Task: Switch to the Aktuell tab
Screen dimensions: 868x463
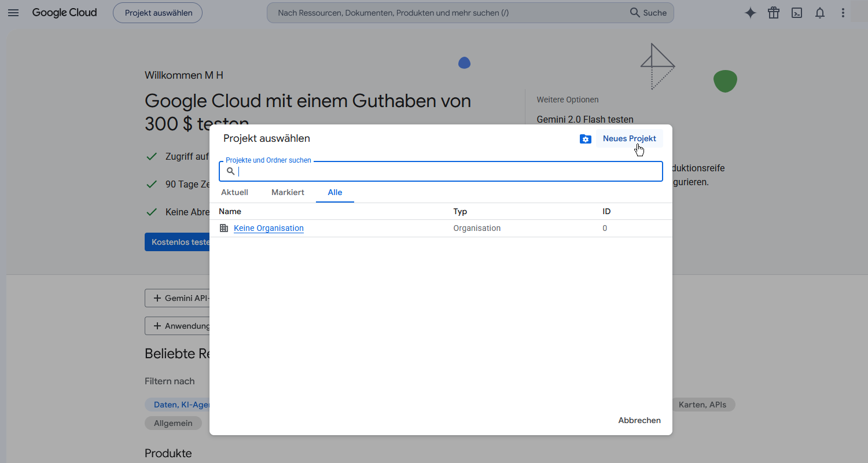Action: coord(234,192)
